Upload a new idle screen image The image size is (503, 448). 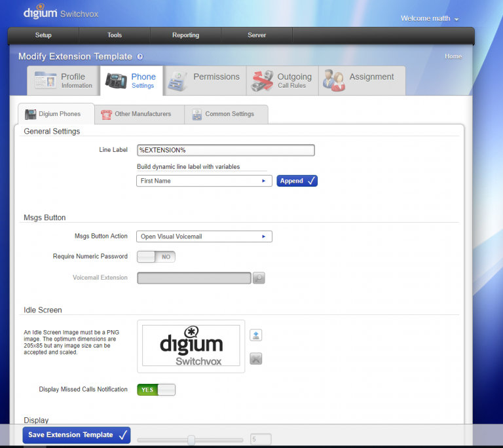[x=255, y=335]
